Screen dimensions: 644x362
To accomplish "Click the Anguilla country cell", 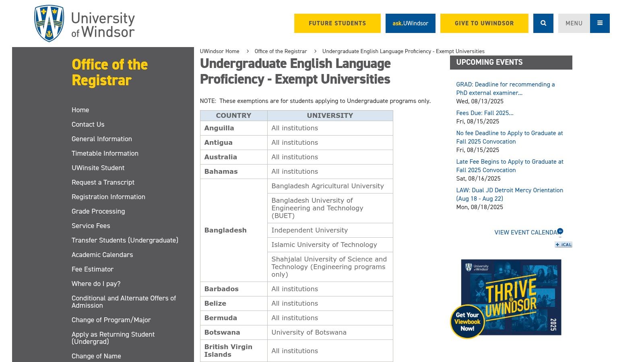I will pyautogui.click(x=233, y=128).
